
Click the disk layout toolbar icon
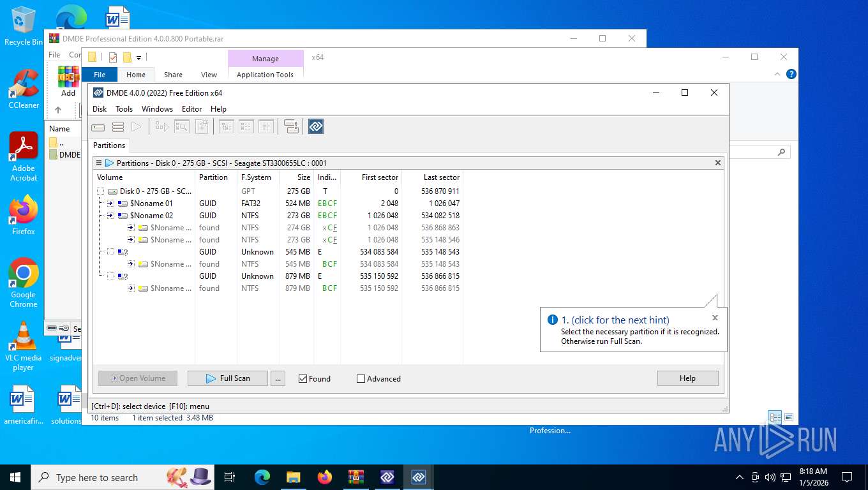[x=291, y=127]
